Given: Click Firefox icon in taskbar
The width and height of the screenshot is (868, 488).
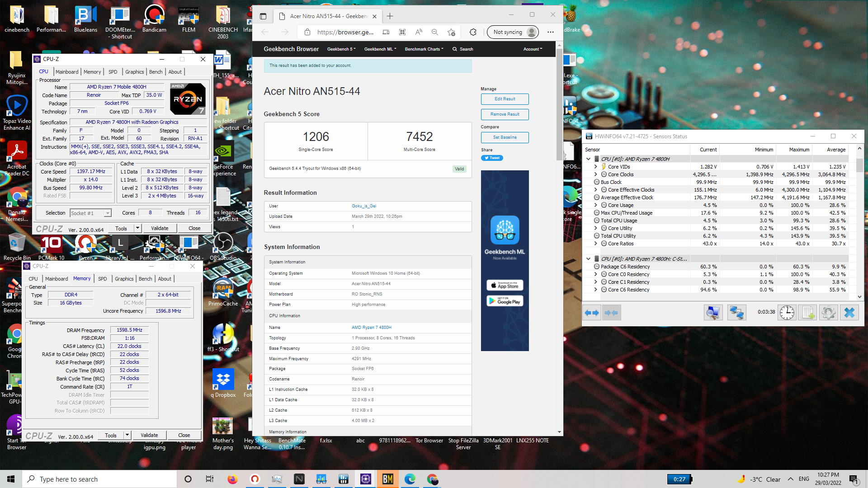Looking at the screenshot, I should coord(233,479).
